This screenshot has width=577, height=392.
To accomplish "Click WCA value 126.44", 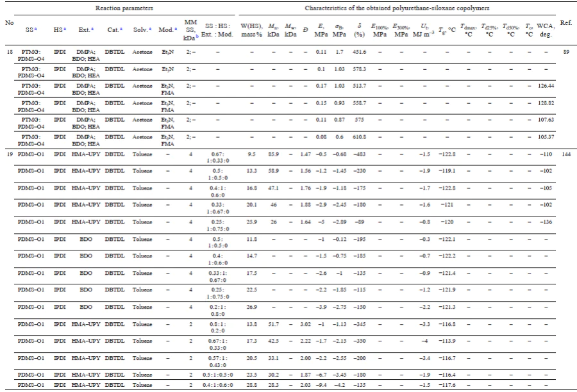I will (546, 86).
